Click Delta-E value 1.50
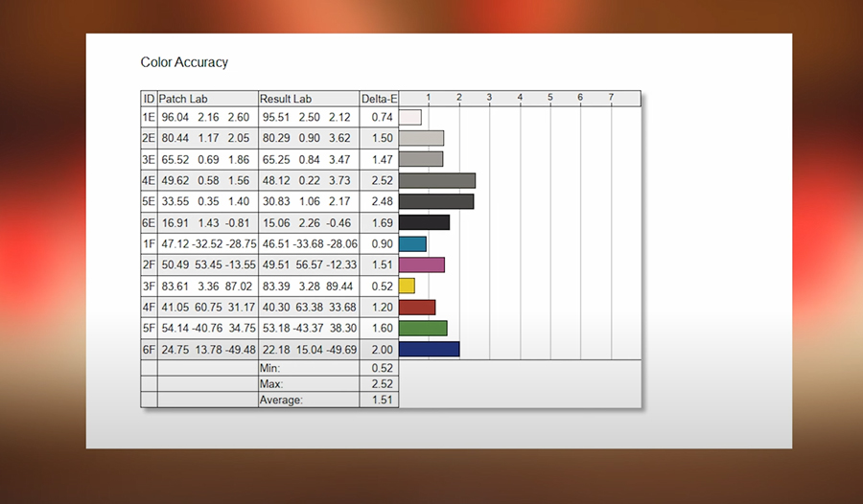Viewport: 863px width, 504px height. (382, 138)
